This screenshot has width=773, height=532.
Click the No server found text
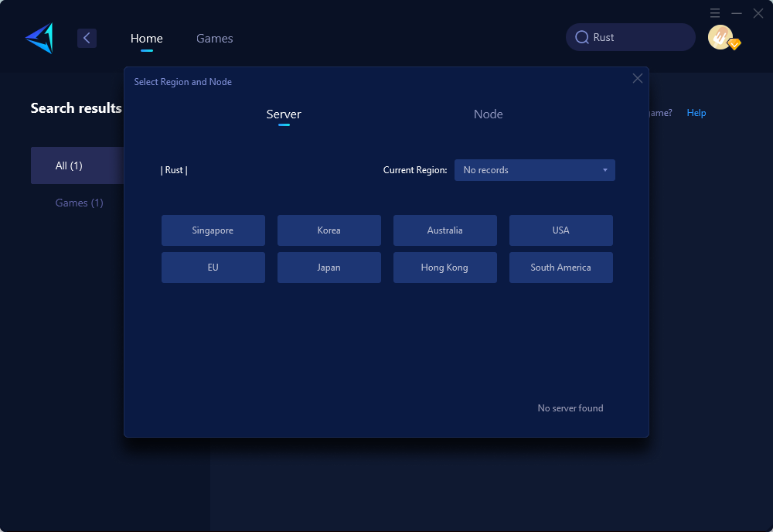point(570,408)
